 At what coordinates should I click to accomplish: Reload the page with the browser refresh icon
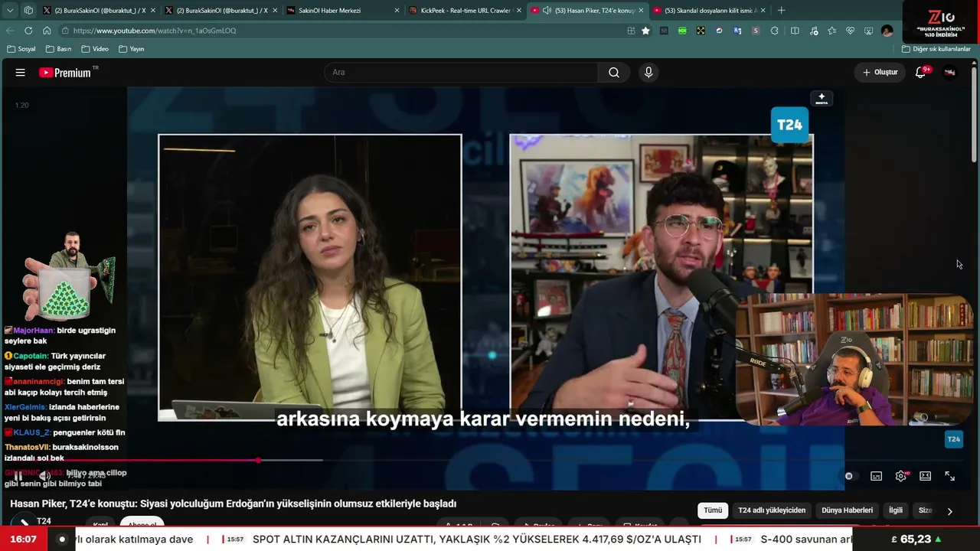tap(28, 31)
